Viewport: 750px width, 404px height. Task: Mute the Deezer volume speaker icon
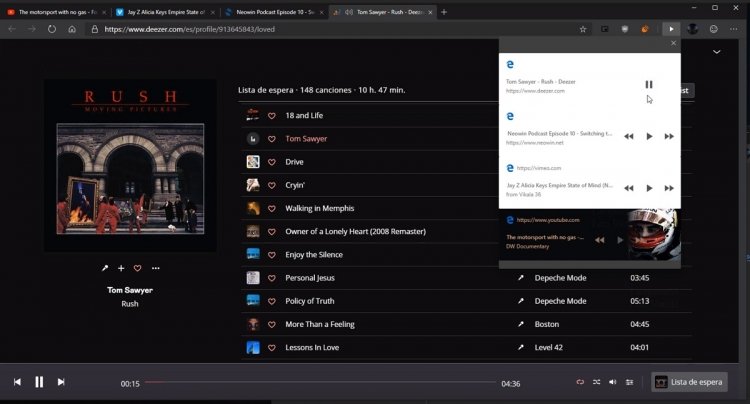tap(613, 382)
